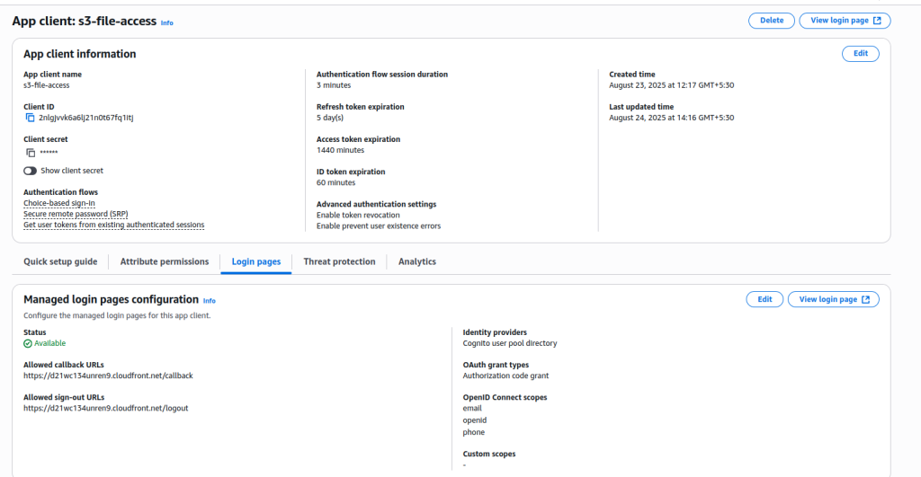This screenshot has height=477, width=921.
Task: Select the callback URL text
Action: [x=108, y=375]
